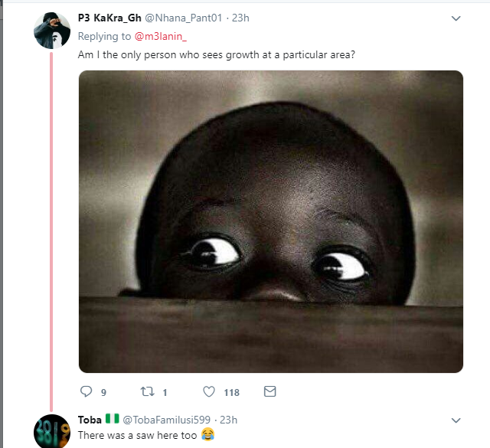Open the chevron menu on Toba's tweet
This screenshot has height=448, width=490.
click(456, 420)
